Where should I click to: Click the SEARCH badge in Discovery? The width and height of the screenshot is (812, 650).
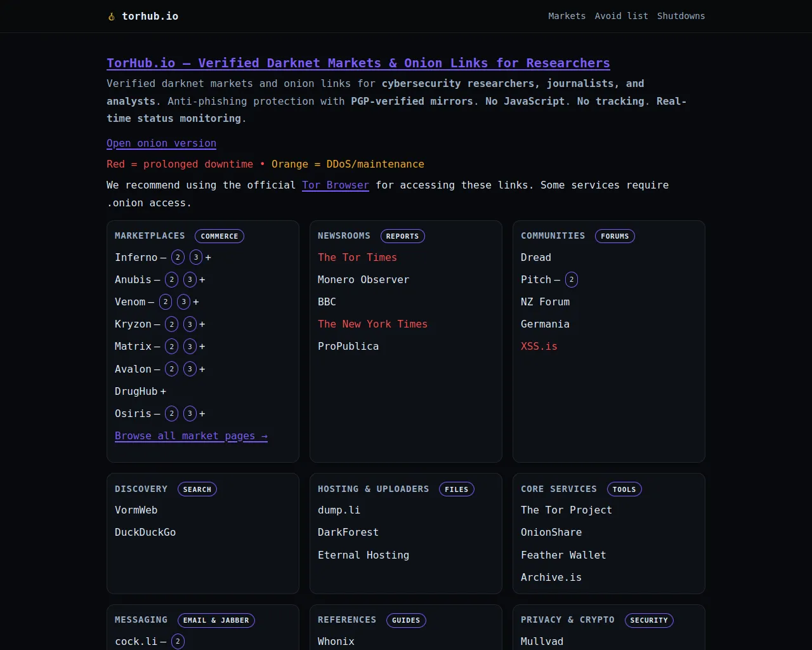click(x=197, y=489)
